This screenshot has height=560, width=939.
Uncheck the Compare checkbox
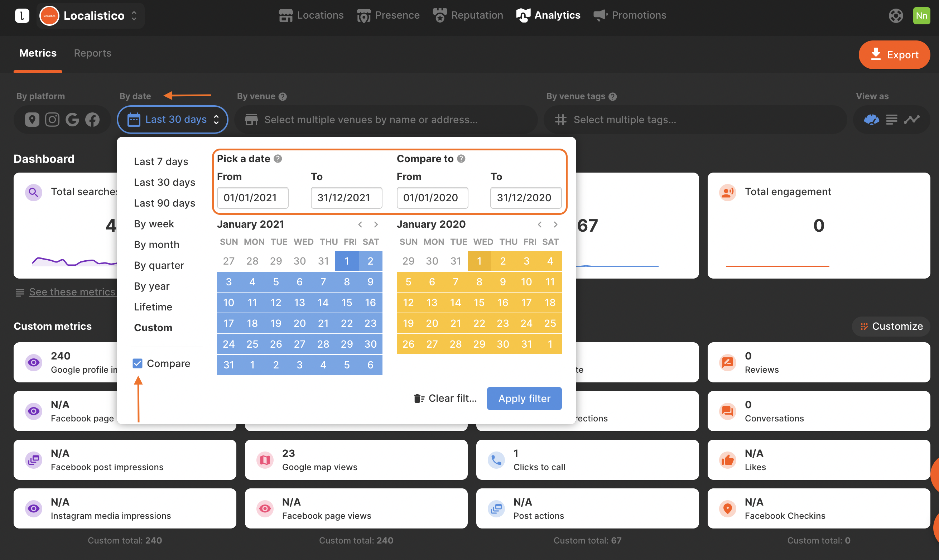[138, 363]
